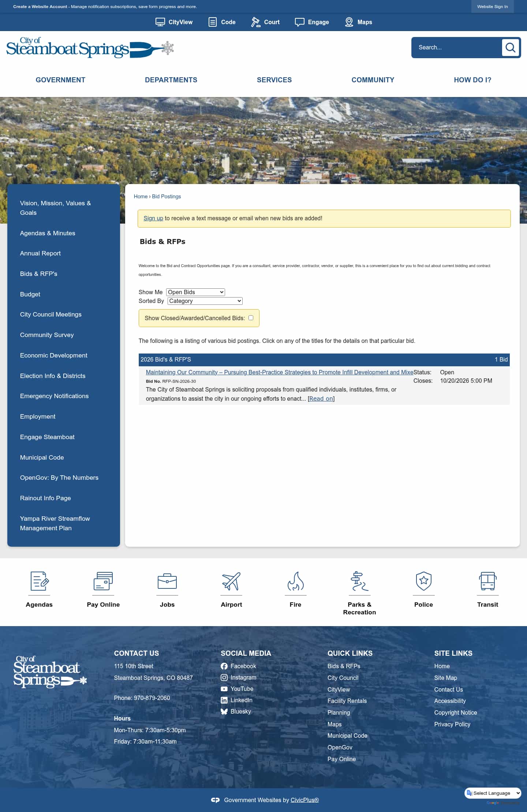The image size is (527, 812).
Task: Click the Facebook icon in footer
Action: pyautogui.click(x=224, y=666)
